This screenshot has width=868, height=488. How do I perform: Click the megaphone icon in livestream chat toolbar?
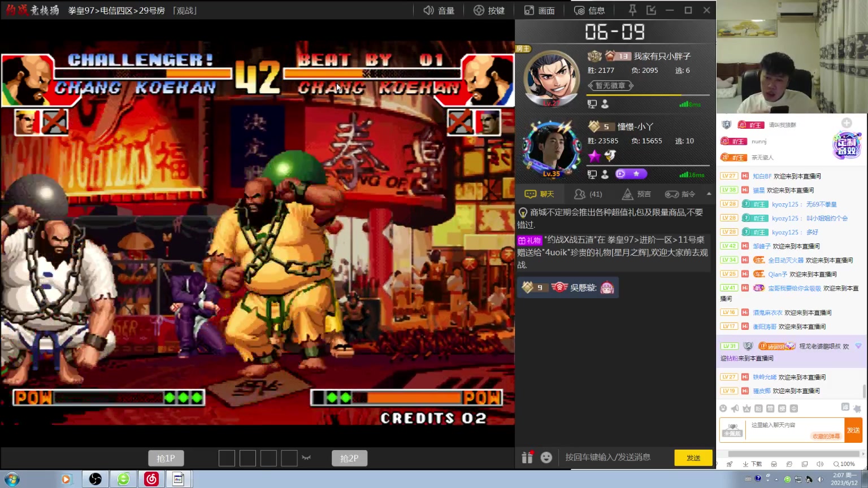pyautogui.click(x=735, y=408)
